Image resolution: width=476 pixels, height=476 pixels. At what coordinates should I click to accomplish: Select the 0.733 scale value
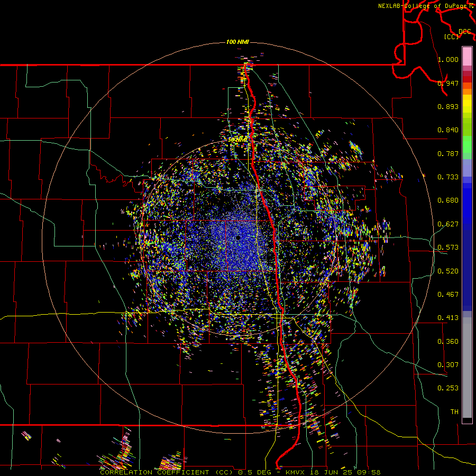tap(448, 177)
